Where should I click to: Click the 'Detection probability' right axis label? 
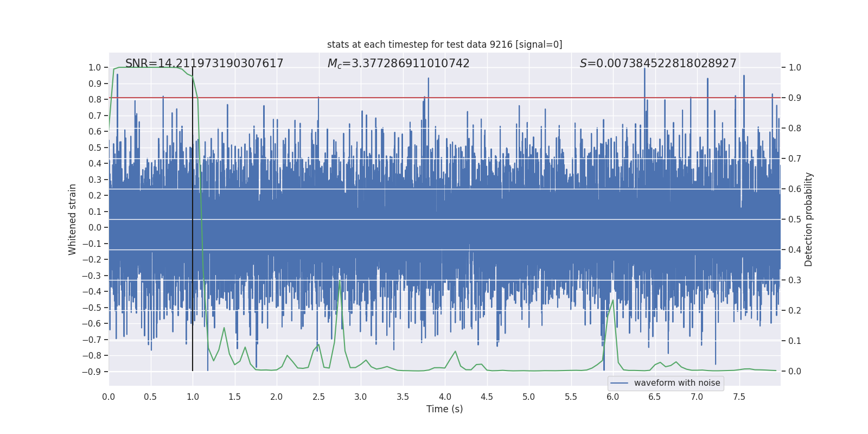point(808,219)
